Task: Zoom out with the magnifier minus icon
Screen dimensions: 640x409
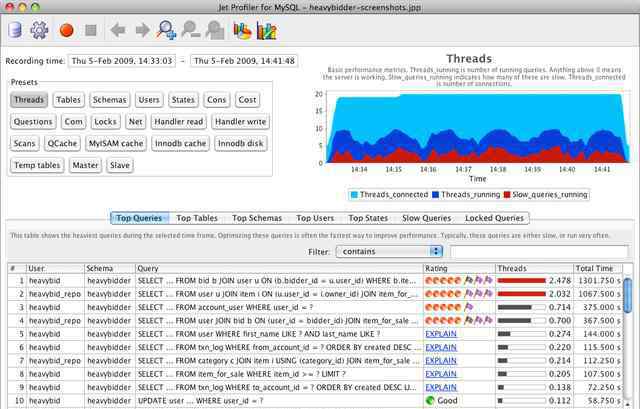Action: [191, 31]
